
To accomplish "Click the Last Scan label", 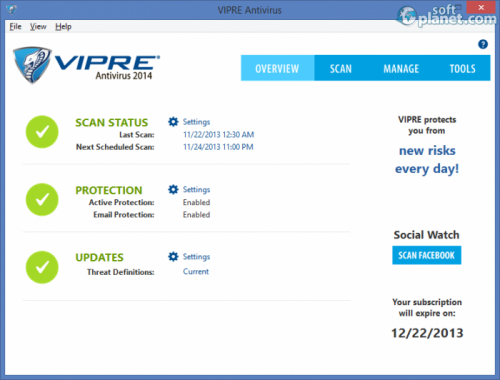I will point(137,135).
